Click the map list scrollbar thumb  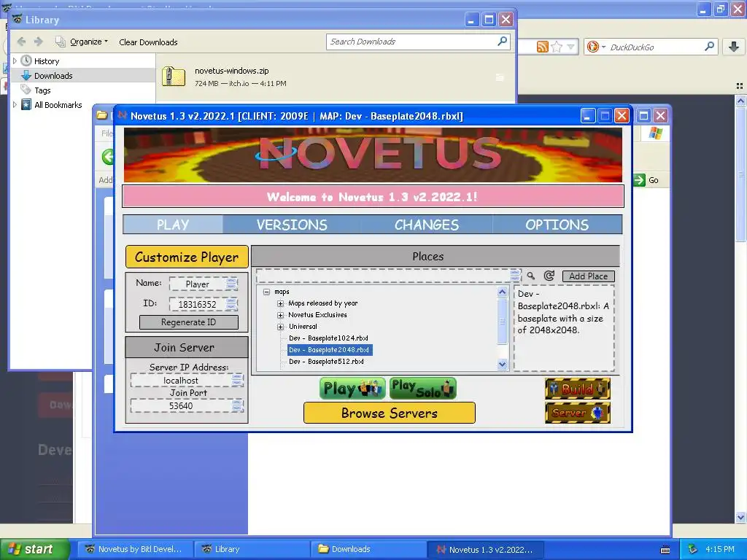pyautogui.click(x=502, y=322)
